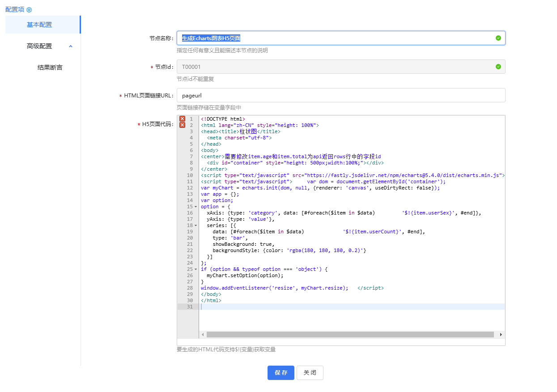This screenshot has width=557, height=392.
Task: Click the green check icon in 节点Id field
Action: point(498,67)
